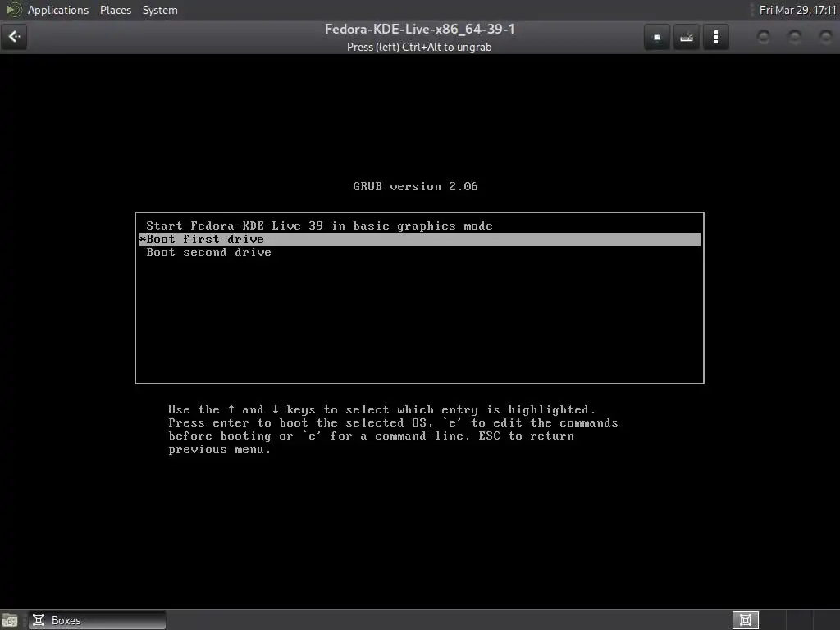Open the Places menu

pyautogui.click(x=116, y=10)
